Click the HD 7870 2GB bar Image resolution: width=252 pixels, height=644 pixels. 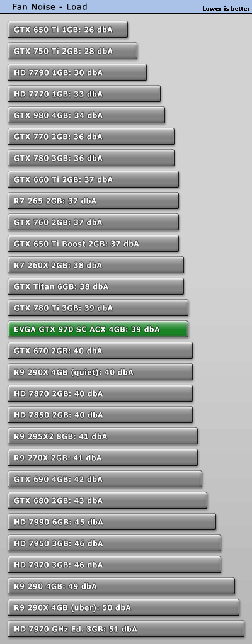[100, 393]
